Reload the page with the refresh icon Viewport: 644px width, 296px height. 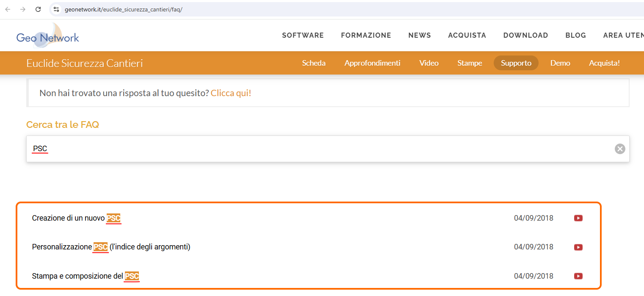point(38,9)
